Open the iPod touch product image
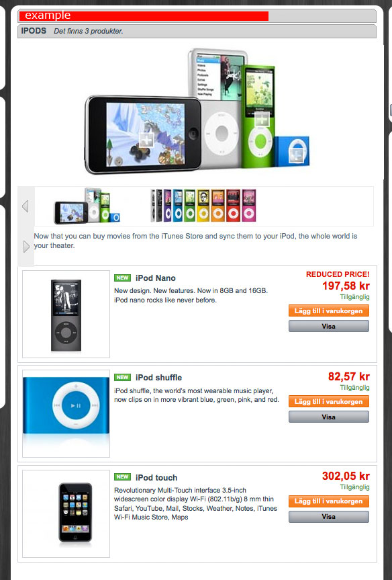 pos(66,513)
